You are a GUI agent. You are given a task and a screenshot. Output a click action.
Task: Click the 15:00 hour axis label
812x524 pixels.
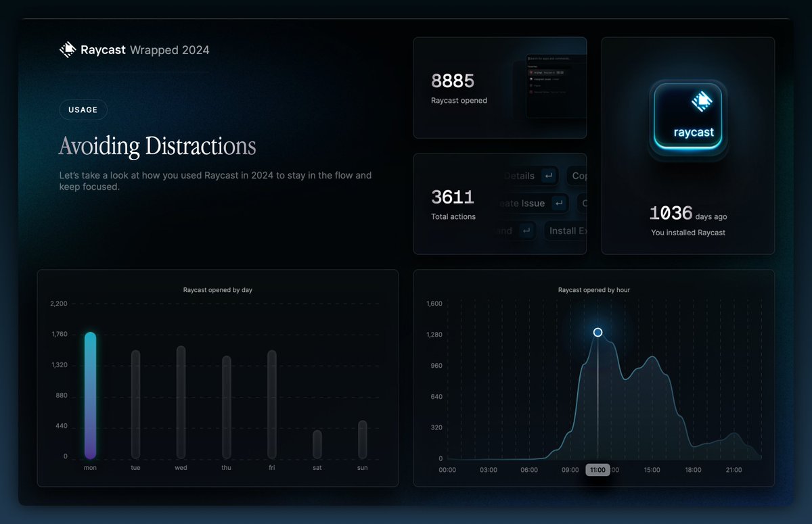(x=652, y=470)
